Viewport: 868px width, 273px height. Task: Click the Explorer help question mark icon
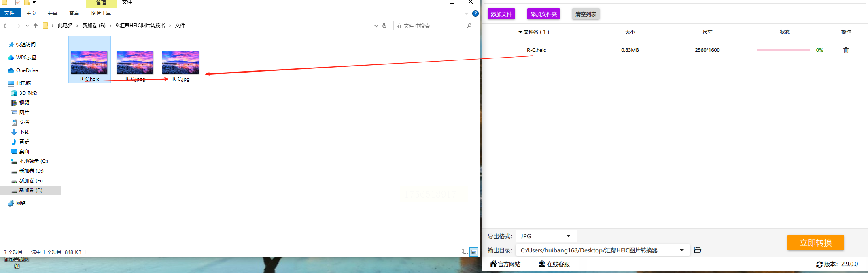pyautogui.click(x=475, y=13)
